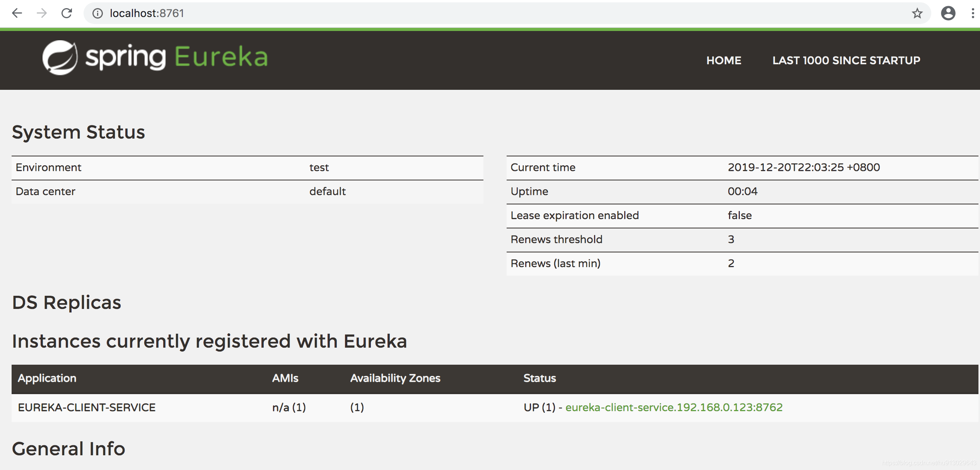Select the Data center label
The height and width of the screenshot is (470, 980).
[x=45, y=191]
